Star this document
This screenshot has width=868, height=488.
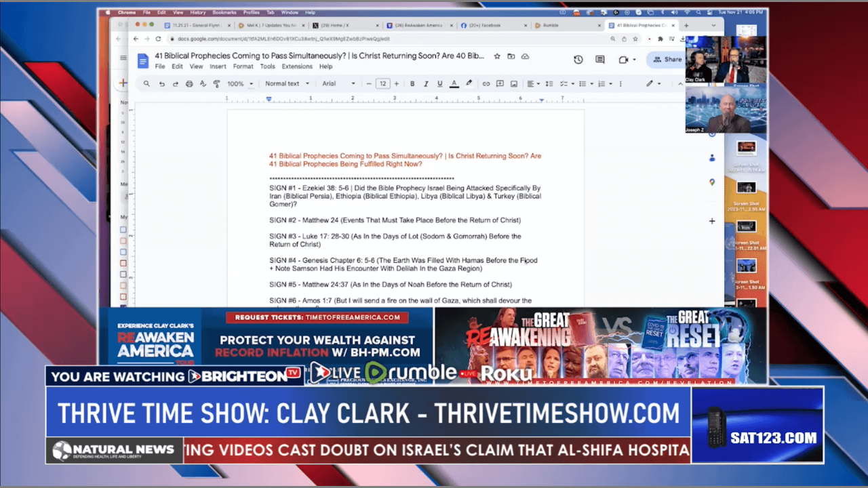point(497,56)
